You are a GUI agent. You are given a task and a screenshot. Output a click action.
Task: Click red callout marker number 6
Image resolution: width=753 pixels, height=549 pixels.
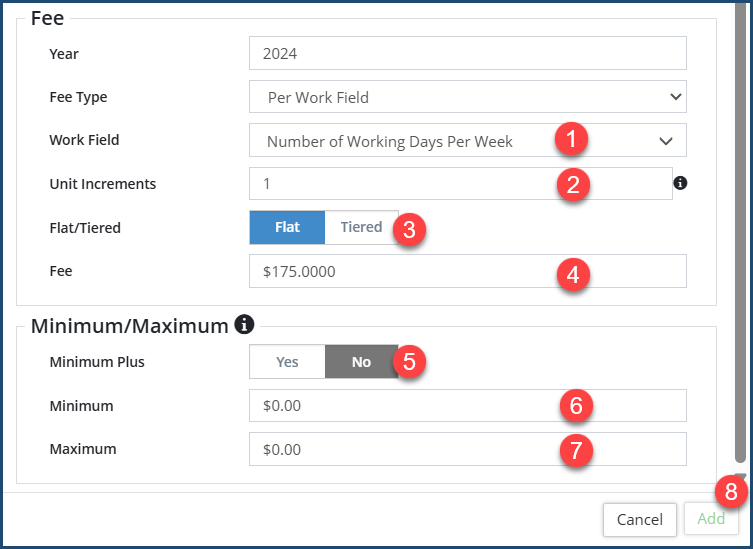pos(576,405)
